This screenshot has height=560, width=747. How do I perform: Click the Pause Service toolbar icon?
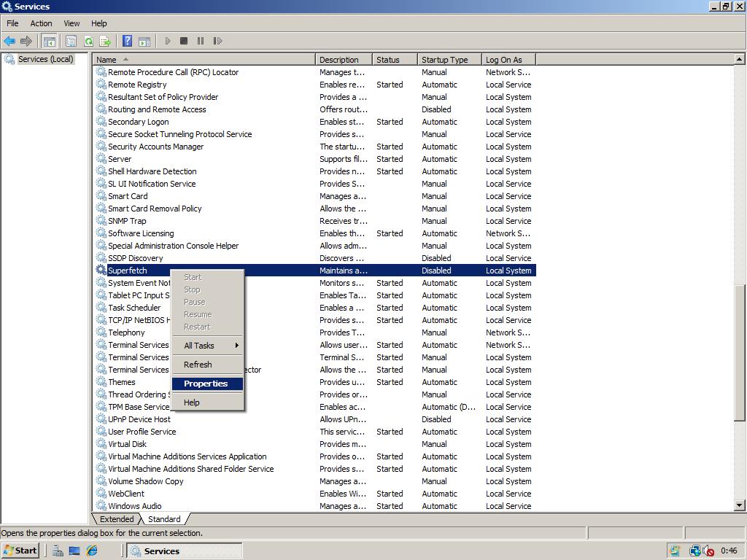(x=201, y=41)
